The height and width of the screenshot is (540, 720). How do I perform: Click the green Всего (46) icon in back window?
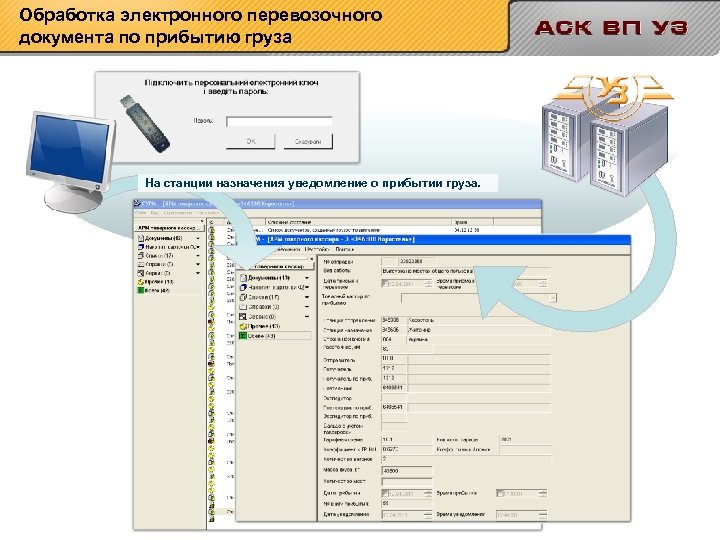tap(141, 291)
